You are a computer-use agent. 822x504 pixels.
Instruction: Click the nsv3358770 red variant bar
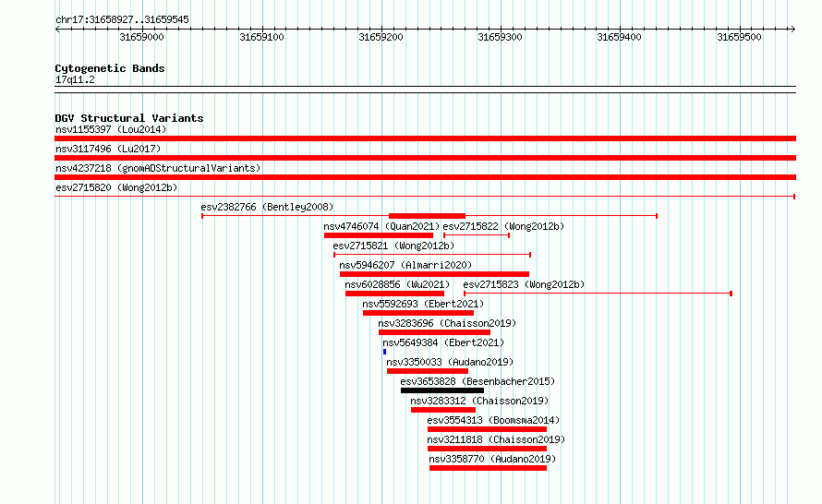point(488,468)
